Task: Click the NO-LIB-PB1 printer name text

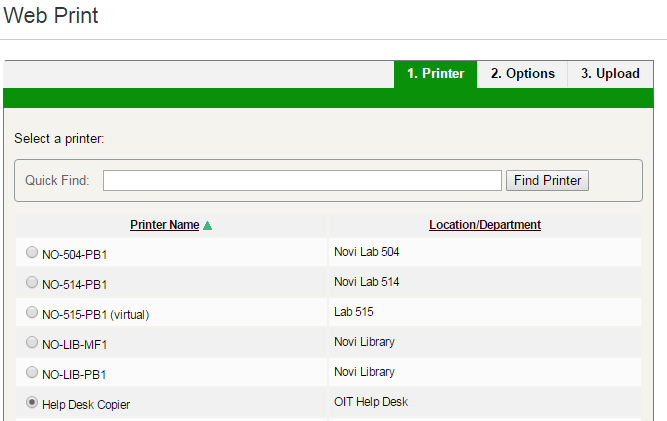Action: pyautogui.click(x=74, y=375)
